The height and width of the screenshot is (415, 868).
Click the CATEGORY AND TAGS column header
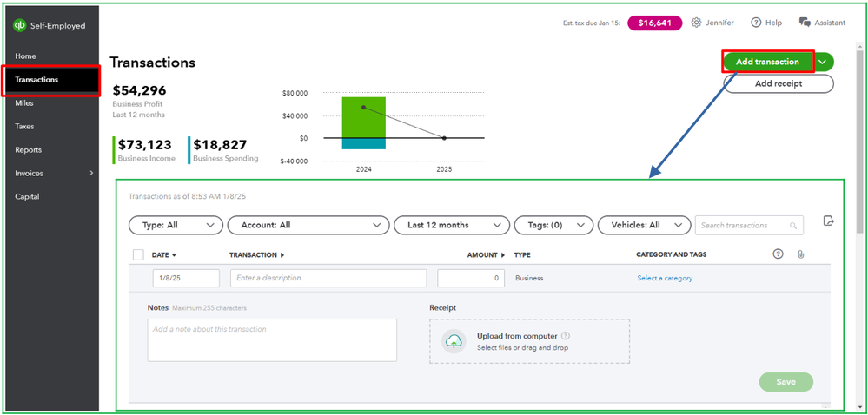pos(672,254)
